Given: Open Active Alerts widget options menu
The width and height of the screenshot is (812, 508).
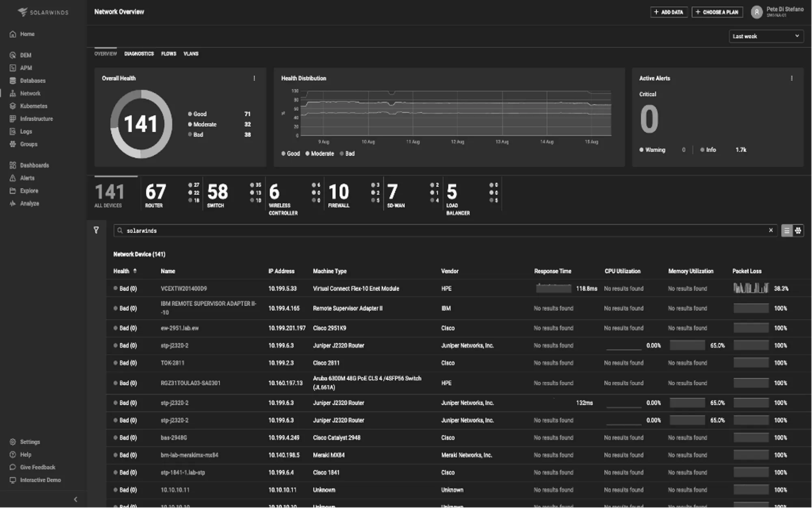Looking at the screenshot, I should (x=791, y=78).
